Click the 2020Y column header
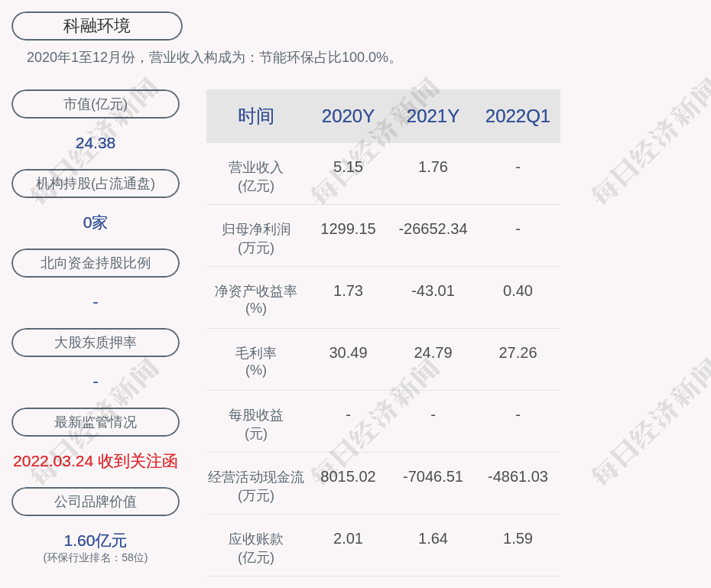 pyautogui.click(x=348, y=116)
